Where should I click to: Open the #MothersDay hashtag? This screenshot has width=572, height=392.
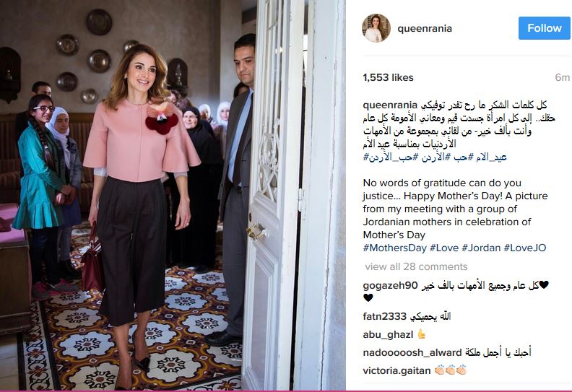pos(395,248)
